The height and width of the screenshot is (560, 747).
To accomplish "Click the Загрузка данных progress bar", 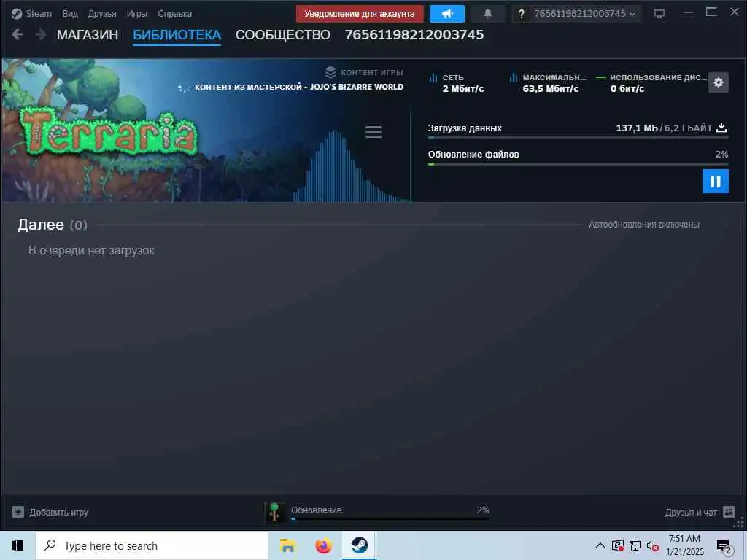I will 578,138.
